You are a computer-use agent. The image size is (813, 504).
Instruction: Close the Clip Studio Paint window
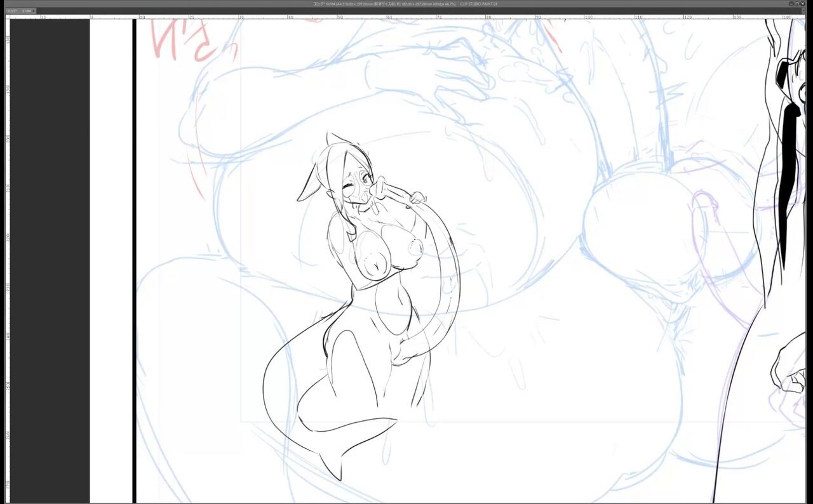pos(803,4)
